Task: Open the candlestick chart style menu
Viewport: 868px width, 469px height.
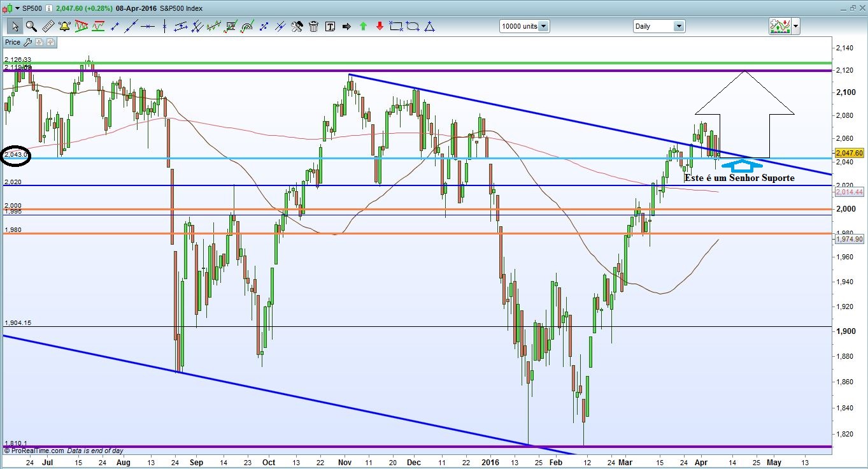Action: tap(11, 8)
